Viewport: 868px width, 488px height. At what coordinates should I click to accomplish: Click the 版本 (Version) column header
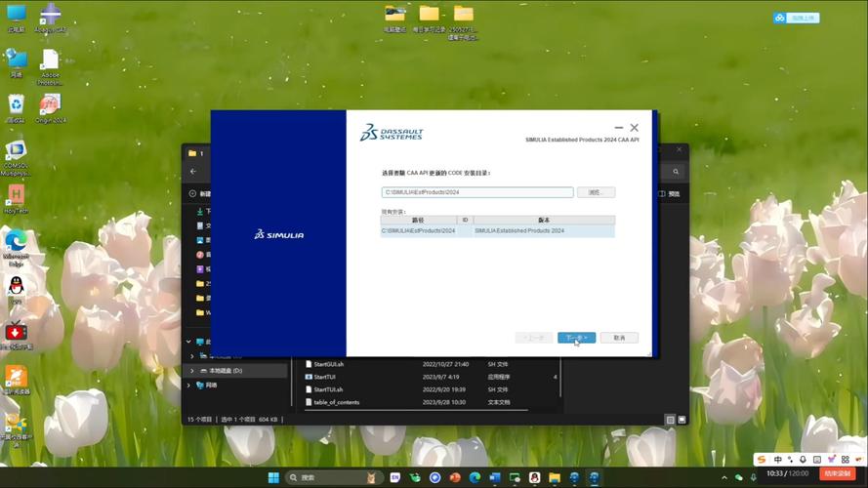pyautogui.click(x=544, y=221)
